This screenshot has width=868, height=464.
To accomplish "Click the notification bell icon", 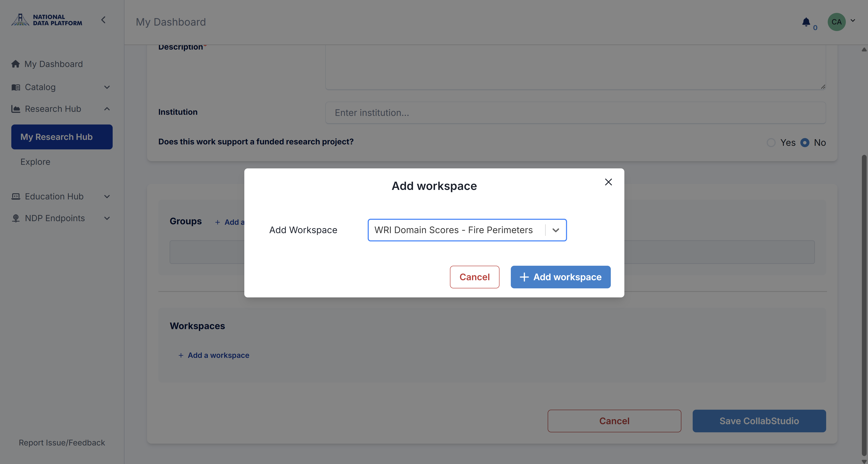I will tap(806, 22).
